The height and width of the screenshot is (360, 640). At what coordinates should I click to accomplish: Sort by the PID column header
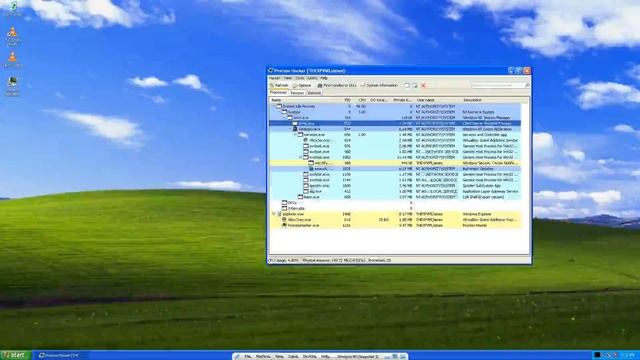point(346,100)
